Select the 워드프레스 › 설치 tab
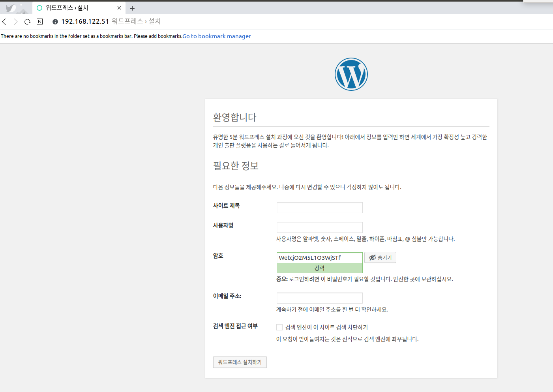Screen dimensions: 553x392 (x=79, y=8)
